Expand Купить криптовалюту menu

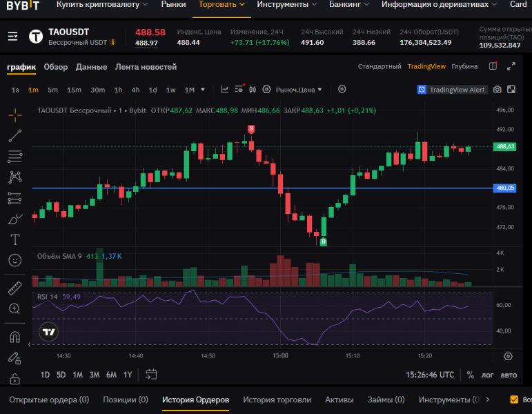click(x=102, y=4)
